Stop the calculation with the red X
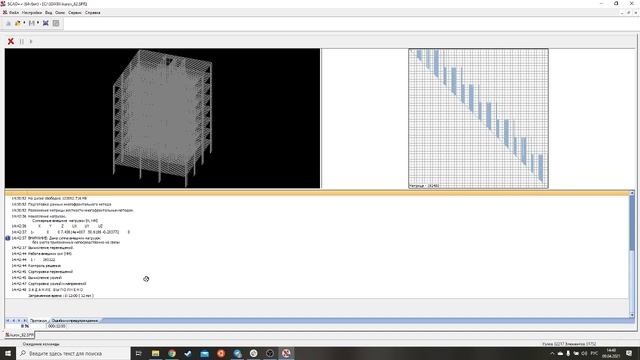The height and width of the screenshot is (360, 640). click(11, 41)
